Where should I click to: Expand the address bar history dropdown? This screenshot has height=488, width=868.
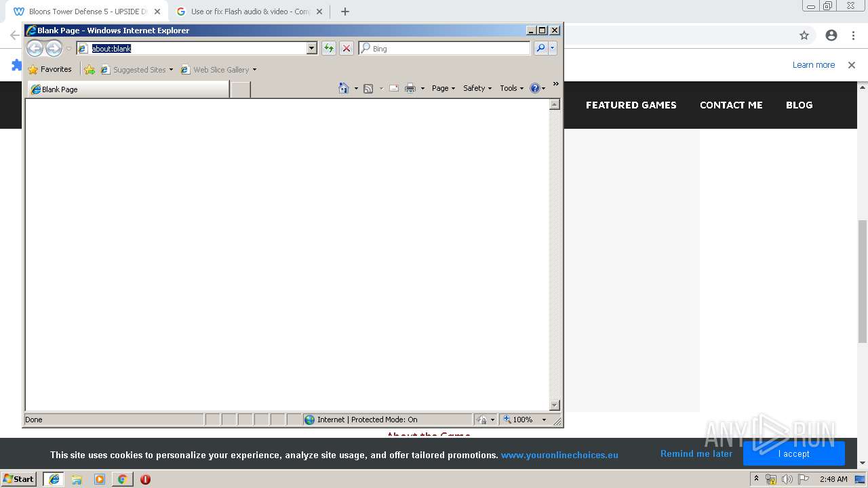[312, 48]
